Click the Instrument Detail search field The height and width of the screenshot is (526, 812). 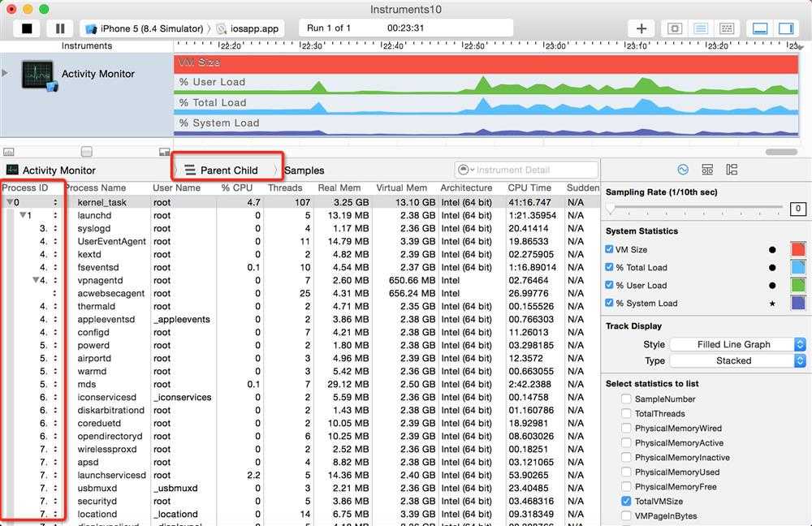(526, 170)
